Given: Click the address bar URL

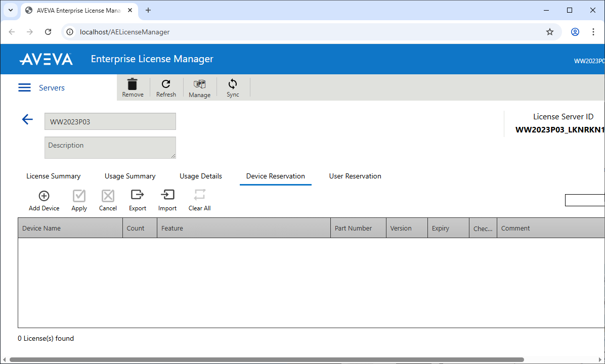Looking at the screenshot, I should [124, 32].
